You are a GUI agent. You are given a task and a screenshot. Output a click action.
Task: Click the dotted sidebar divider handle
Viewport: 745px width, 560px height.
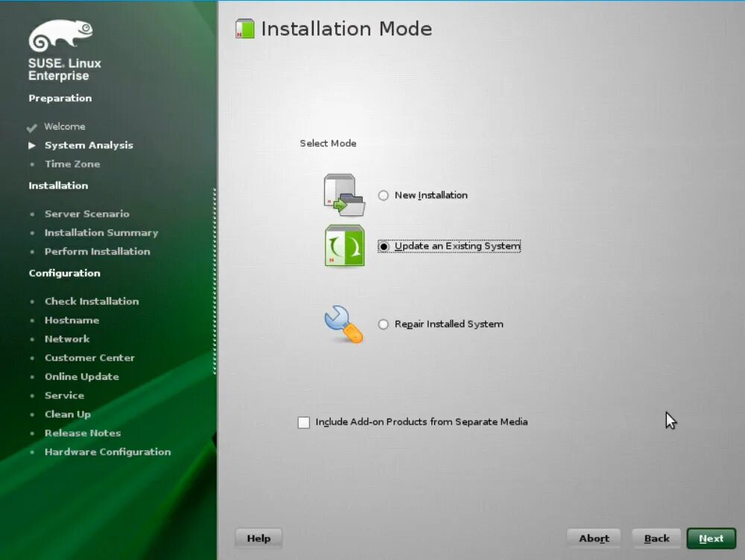(x=215, y=281)
